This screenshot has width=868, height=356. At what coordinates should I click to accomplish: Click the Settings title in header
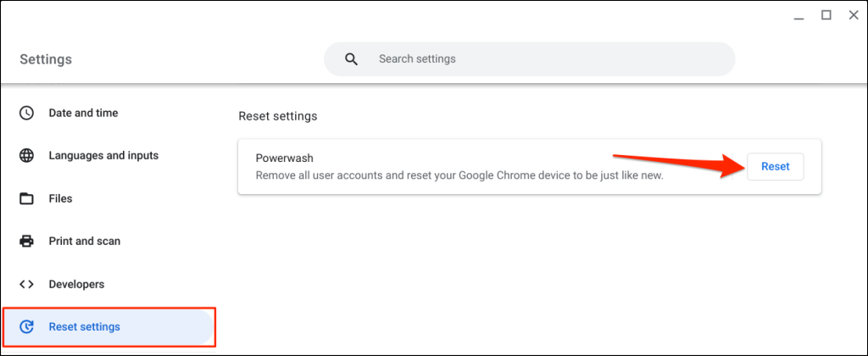(x=46, y=59)
